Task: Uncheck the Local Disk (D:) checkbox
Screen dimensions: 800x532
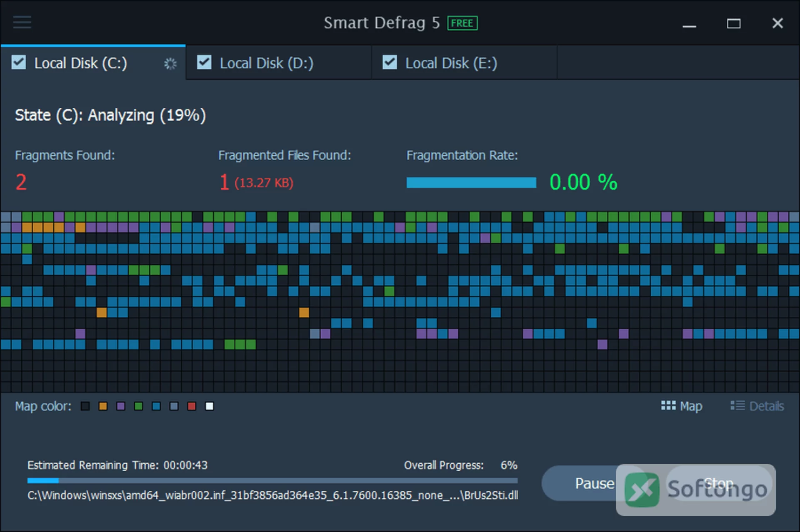Action: pyautogui.click(x=204, y=62)
